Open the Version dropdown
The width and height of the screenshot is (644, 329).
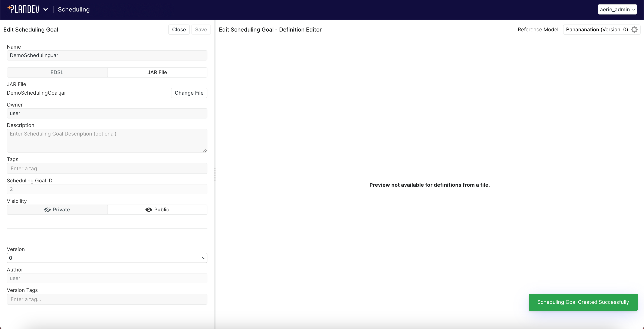point(107,258)
